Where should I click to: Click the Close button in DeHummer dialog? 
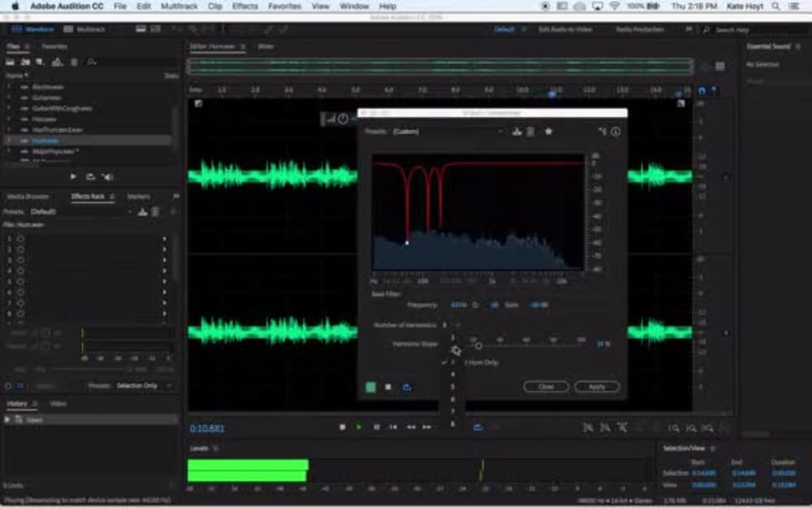546,387
